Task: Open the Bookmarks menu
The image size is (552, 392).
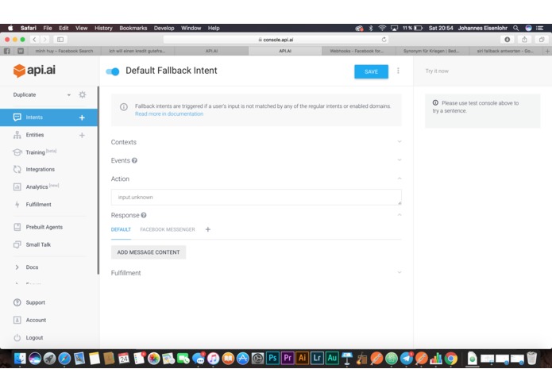Action: coord(133,28)
